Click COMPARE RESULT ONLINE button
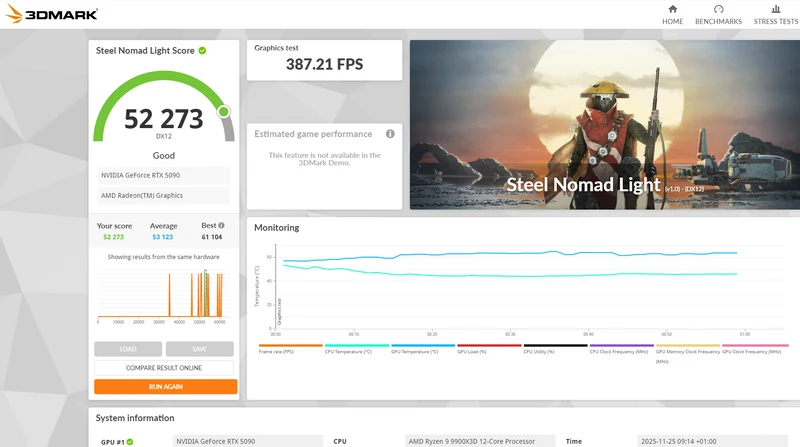This screenshot has width=800, height=447. (164, 367)
